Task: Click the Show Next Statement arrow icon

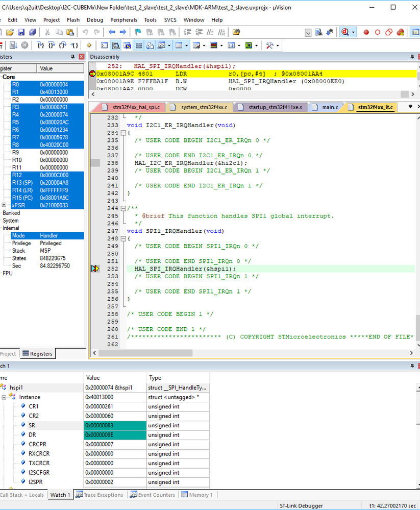Action: click(89, 45)
